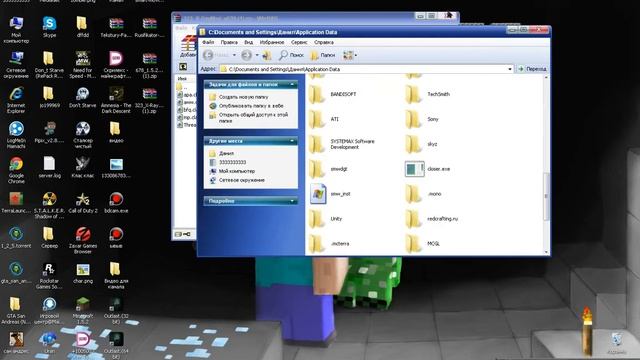Click the Explorer address path field
This screenshot has height=360, width=640.
[366, 69]
